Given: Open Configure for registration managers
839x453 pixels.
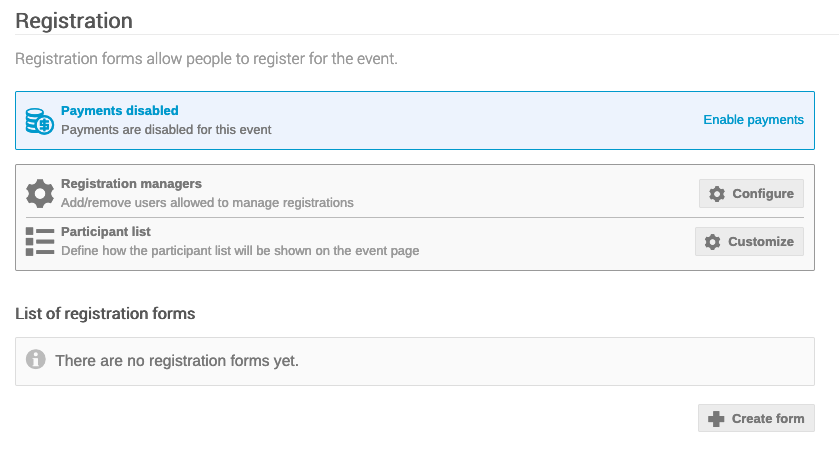Looking at the screenshot, I should tap(751, 194).
